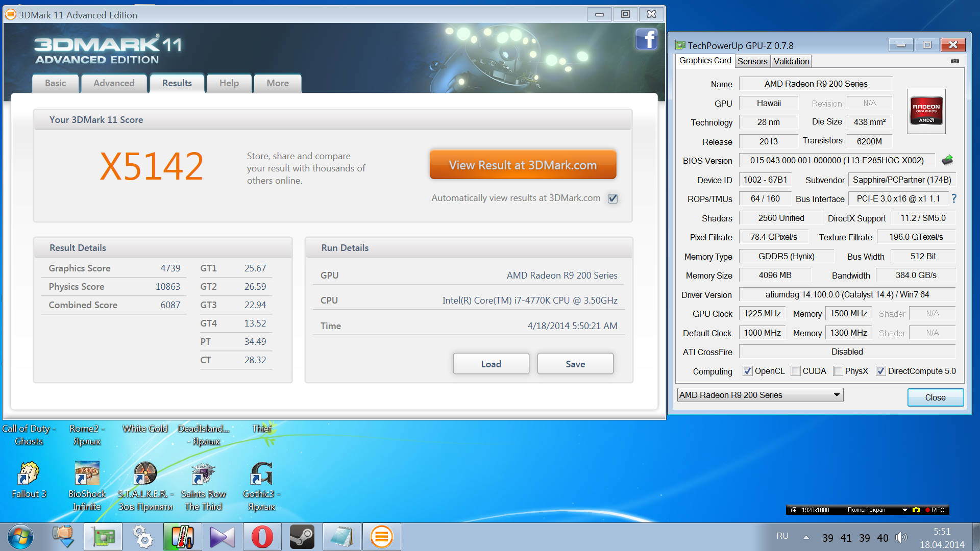Viewport: 980px width, 551px height.
Task: Open Steam from the taskbar
Action: (302, 537)
